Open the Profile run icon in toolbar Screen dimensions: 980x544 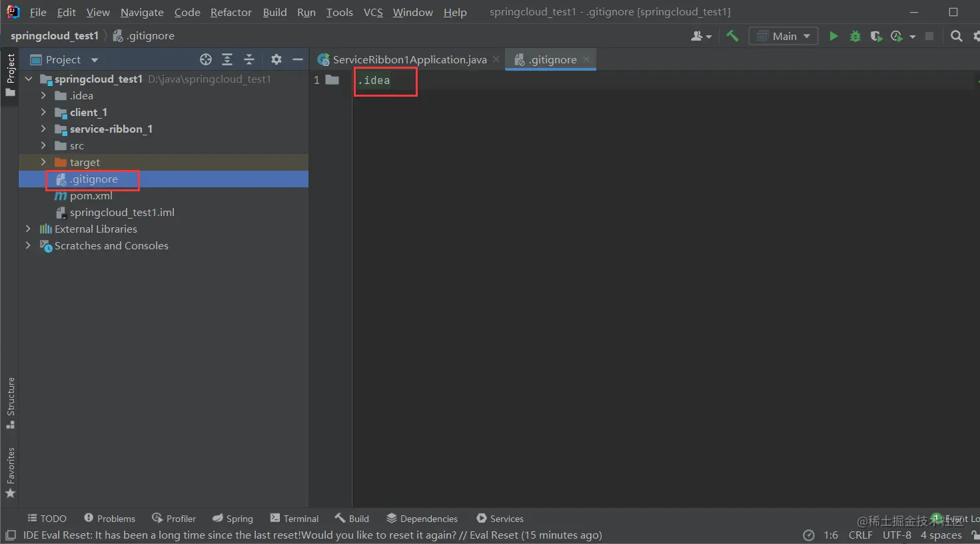pos(897,36)
